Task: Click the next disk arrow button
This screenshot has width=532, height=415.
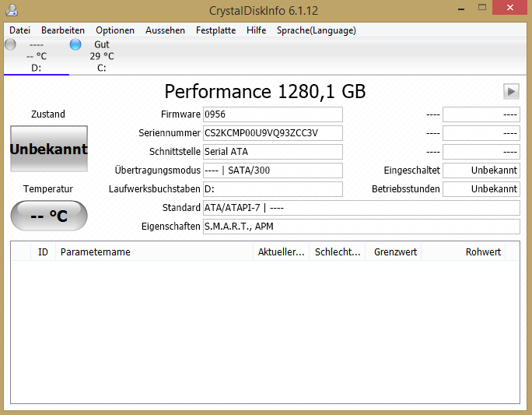Action: [x=511, y=91]
